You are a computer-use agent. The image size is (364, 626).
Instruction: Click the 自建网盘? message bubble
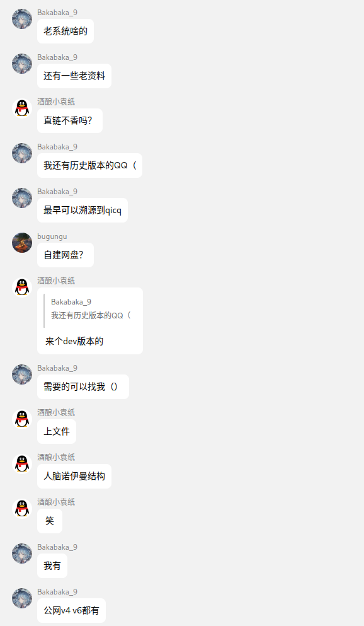(65, 255)
